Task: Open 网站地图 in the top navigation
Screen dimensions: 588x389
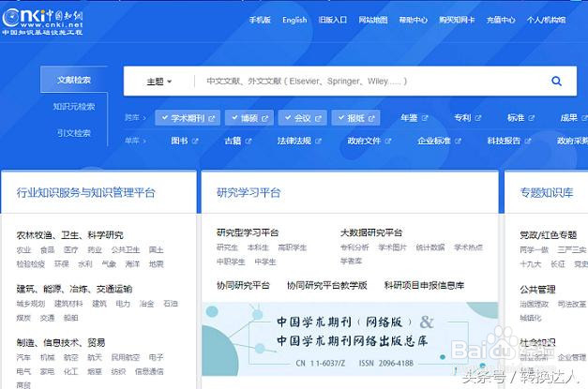Action: pyautogui.click(x=373, y=20)
